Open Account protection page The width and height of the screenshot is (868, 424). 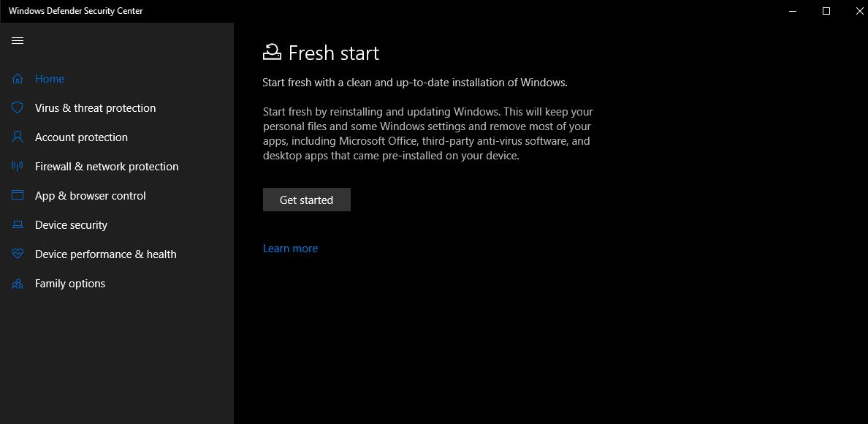click(81, 137)
